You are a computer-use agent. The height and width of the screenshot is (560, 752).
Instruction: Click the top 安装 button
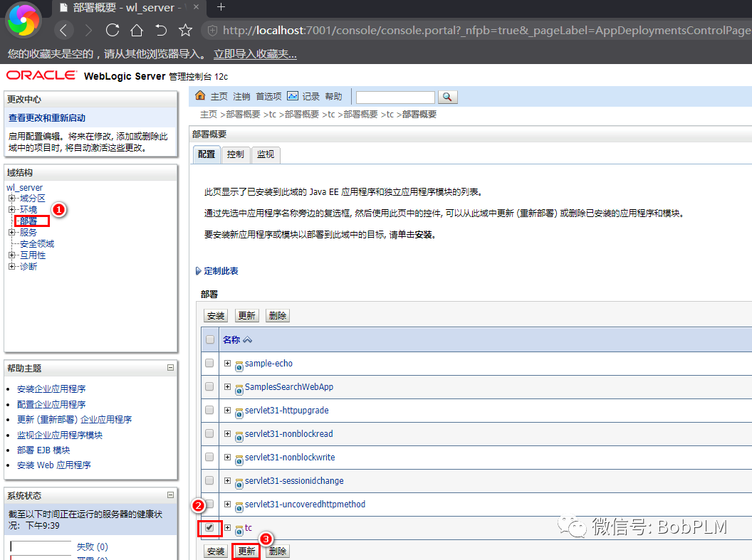coord(216,316)
